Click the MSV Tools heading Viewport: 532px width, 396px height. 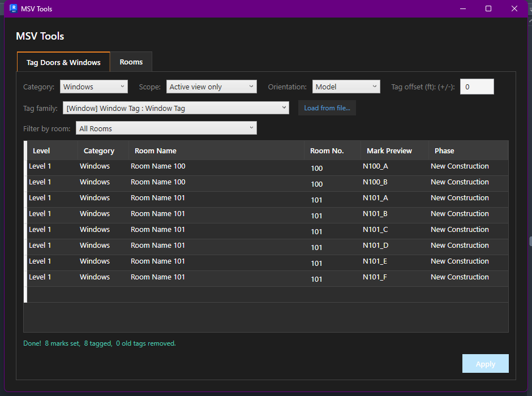(x=40, y=36)
